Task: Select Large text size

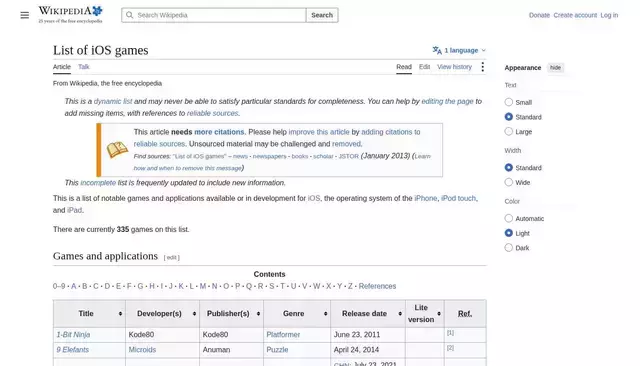Action: (509, 131)
